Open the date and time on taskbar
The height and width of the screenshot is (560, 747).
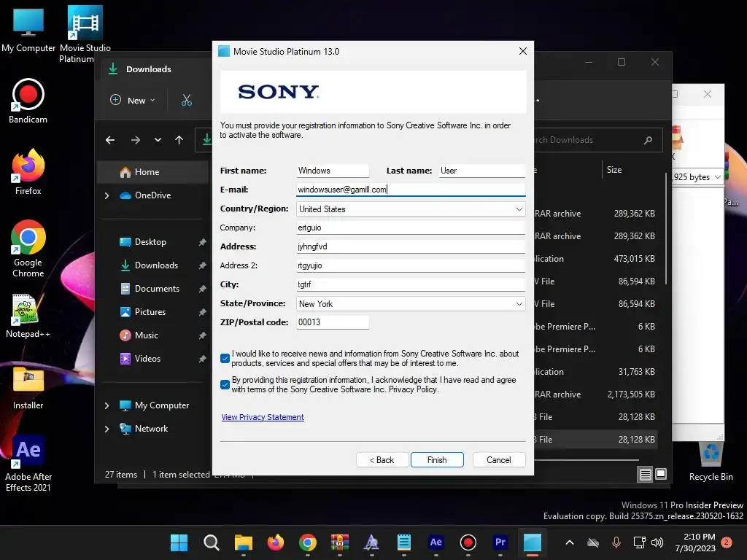695,542
